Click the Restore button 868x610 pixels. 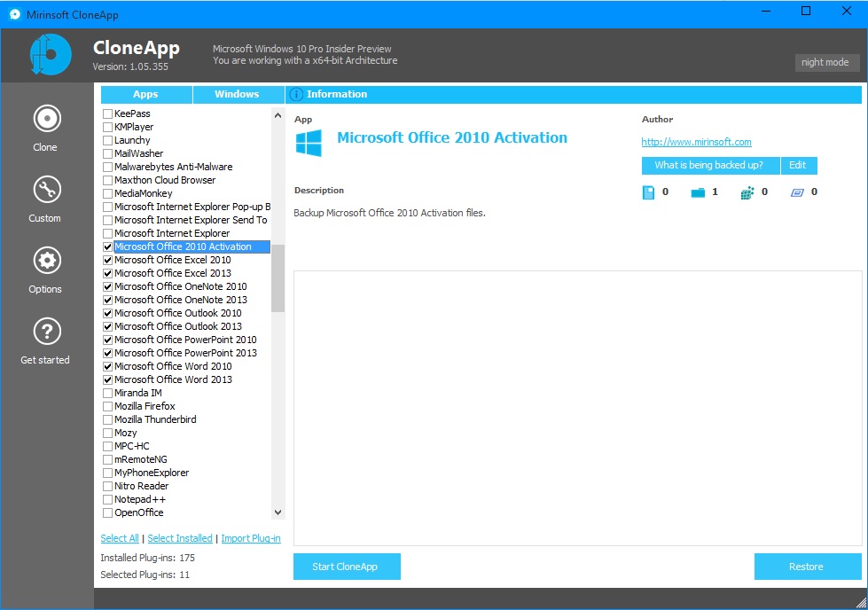(x=806, y=567)
